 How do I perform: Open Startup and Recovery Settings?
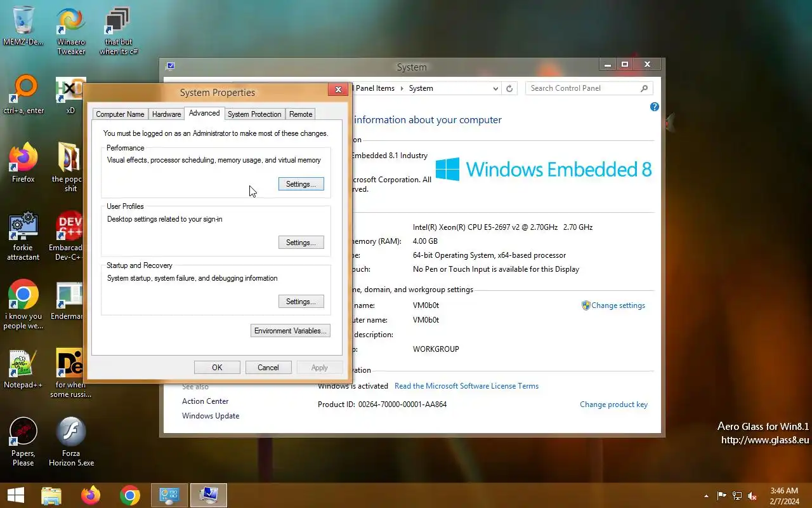coord(301,302)
